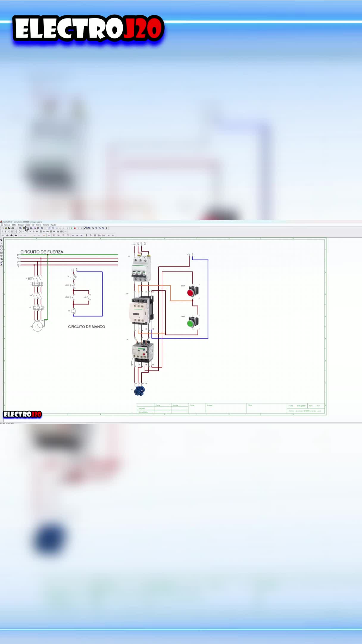Click the "CIRCUITO DE FUERZA" label

(x=42, y=252)
